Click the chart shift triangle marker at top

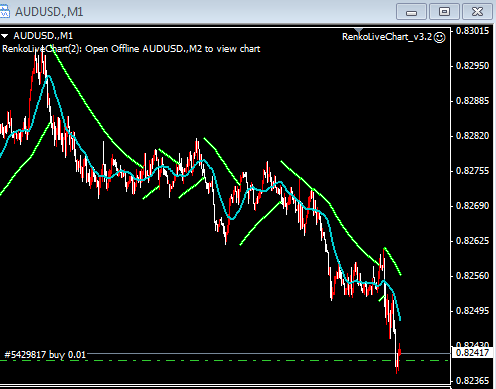click(x=359, y=31)
